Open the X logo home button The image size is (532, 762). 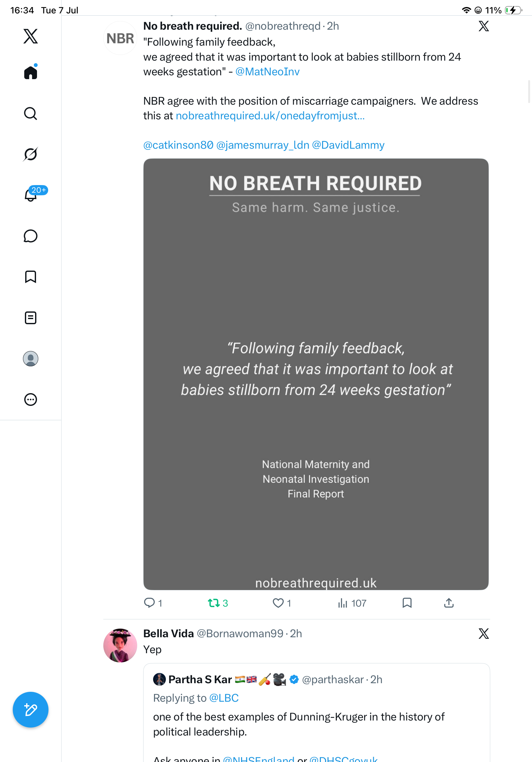click(x=31, y=36)
